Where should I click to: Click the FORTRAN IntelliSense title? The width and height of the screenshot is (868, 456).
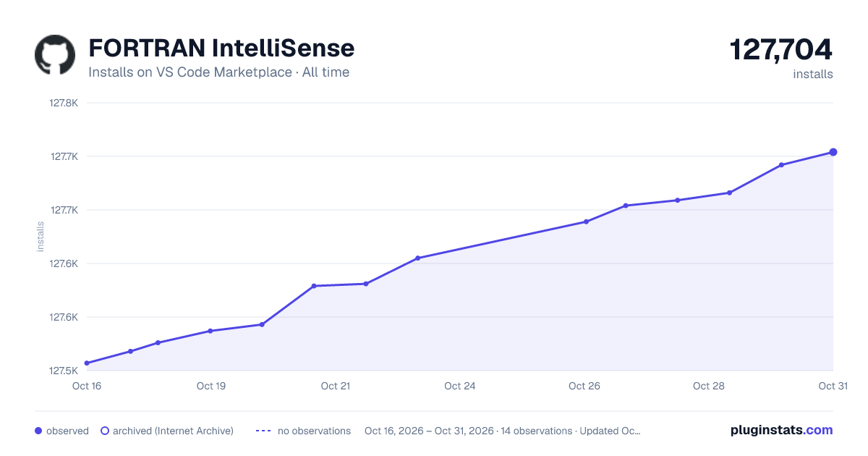click(x=221, y=48)
